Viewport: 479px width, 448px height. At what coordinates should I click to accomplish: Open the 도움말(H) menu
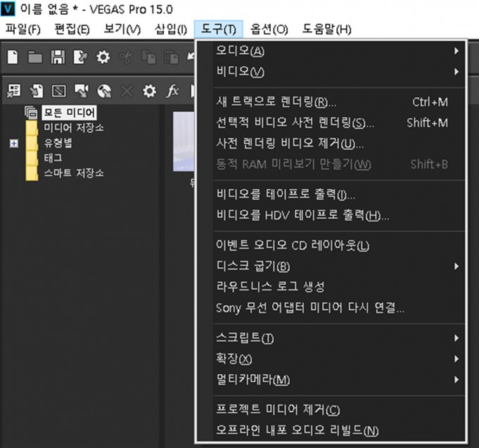(x=326, y=30)
